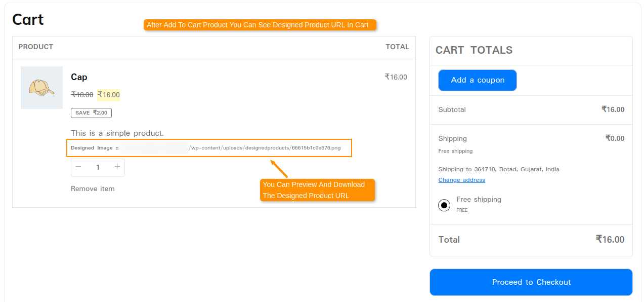Click the Remove item link
This screenshot has height=302, width=644.
click(x=93, y=188)
